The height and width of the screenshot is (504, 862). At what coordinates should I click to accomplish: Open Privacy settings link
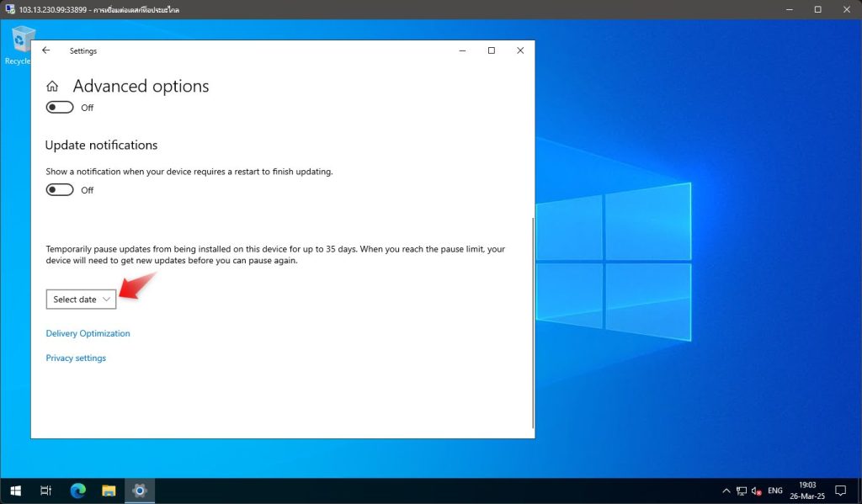[76, 358]
